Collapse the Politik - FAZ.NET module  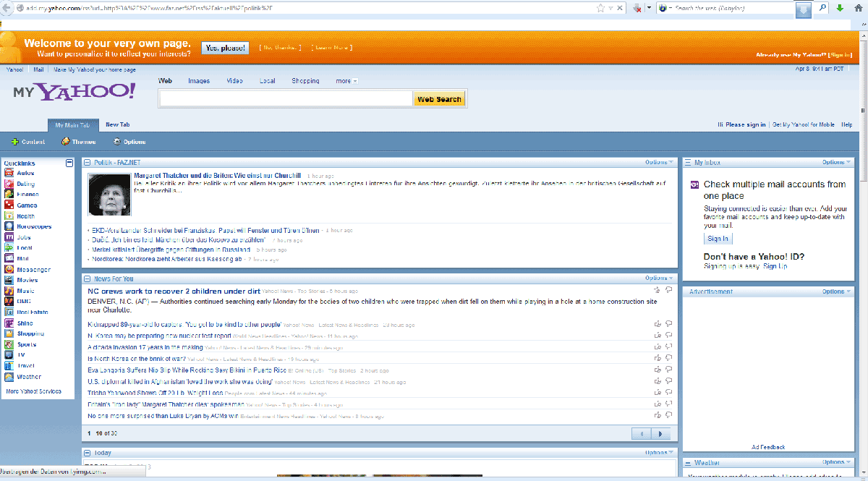click(x=88, y=163)
